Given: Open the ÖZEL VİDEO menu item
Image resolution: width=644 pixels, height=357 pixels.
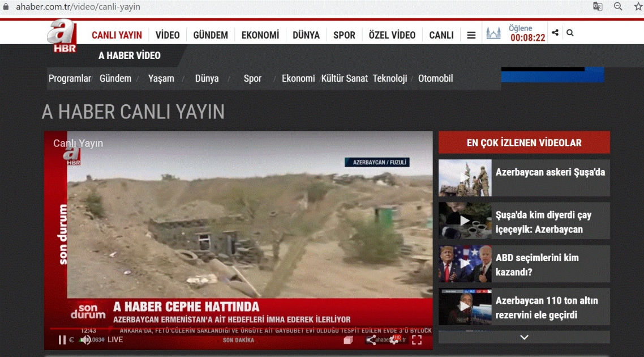Looking at the screenshot, I should click(x=392, y=35).
